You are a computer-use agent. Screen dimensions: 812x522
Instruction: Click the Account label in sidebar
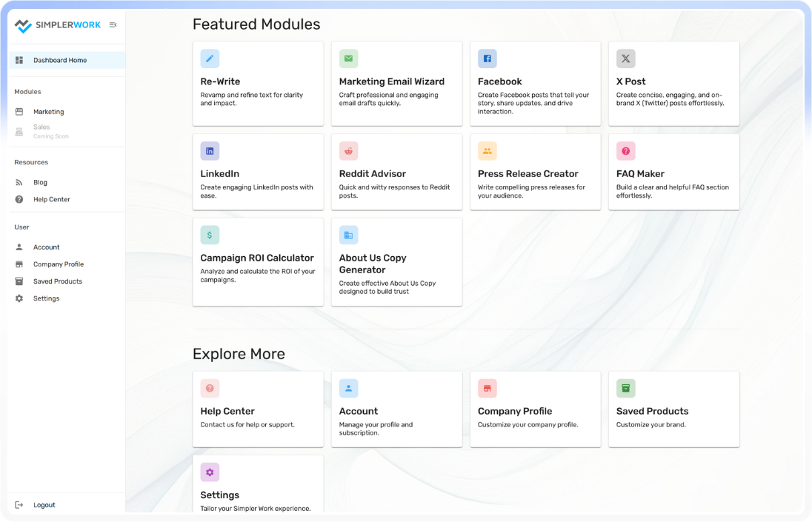tap(46, 247)
